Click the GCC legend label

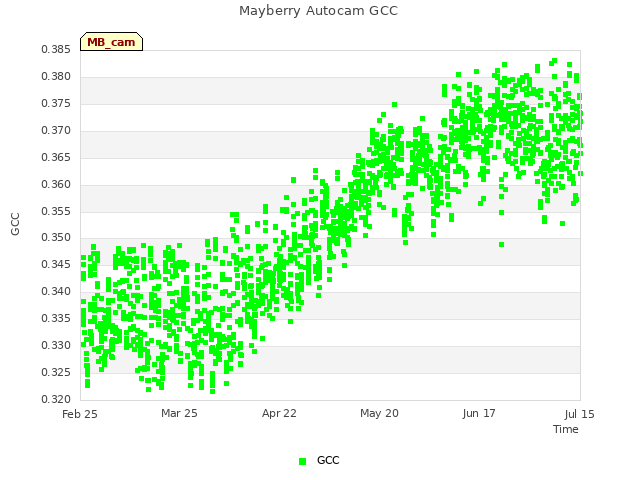328,460
